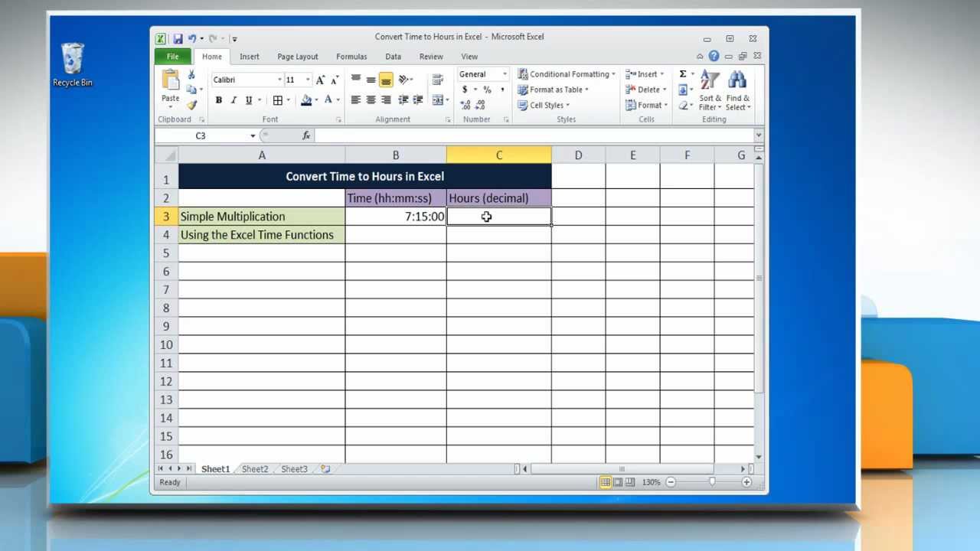Screen dimensions: 980x551
Task: Click the Copy icon in Clipboard group
Action: pyautogui.click(x=191, y=90)
